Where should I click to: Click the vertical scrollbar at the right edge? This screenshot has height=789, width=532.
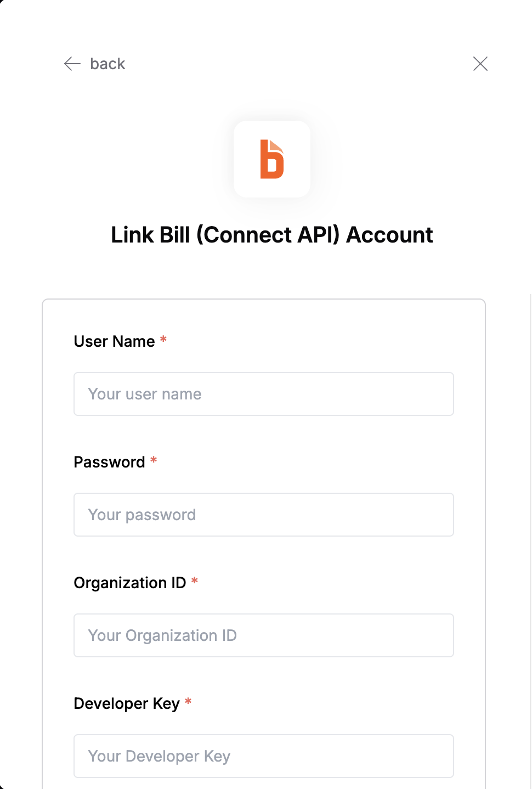530,541
